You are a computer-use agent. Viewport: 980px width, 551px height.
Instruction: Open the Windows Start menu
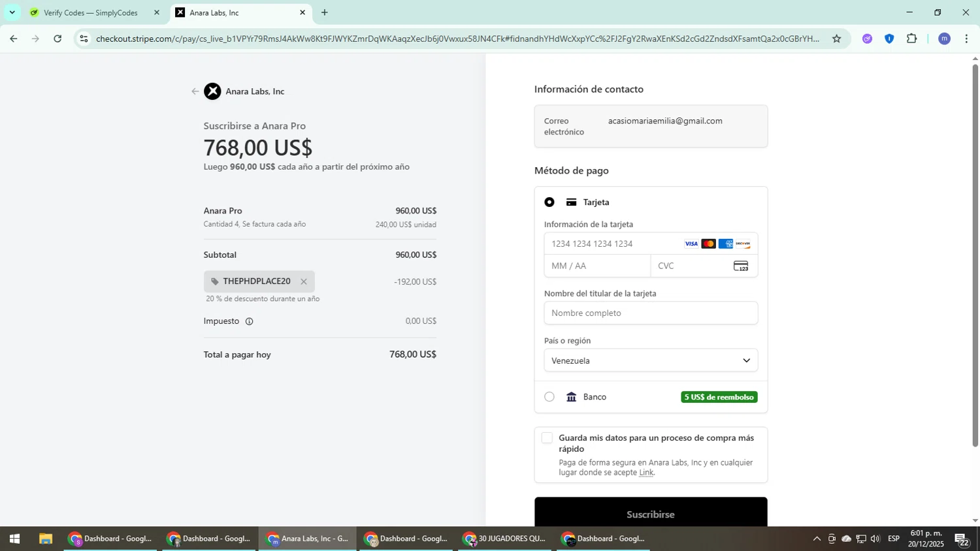(x=14, y=539)
